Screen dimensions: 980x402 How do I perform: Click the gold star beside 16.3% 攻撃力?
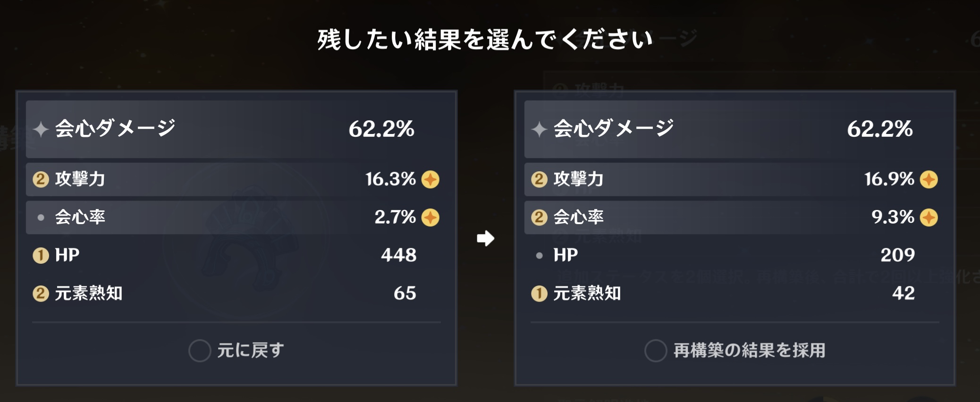pos(430,179)
